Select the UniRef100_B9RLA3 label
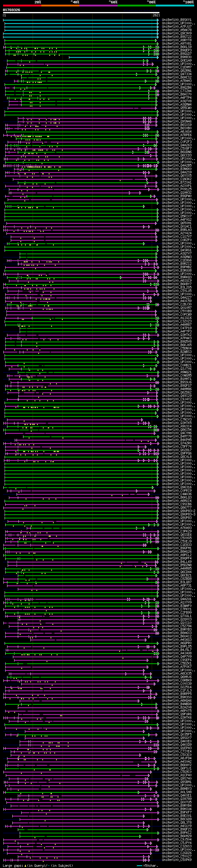 pyautogui.click(x=176, y=230)
